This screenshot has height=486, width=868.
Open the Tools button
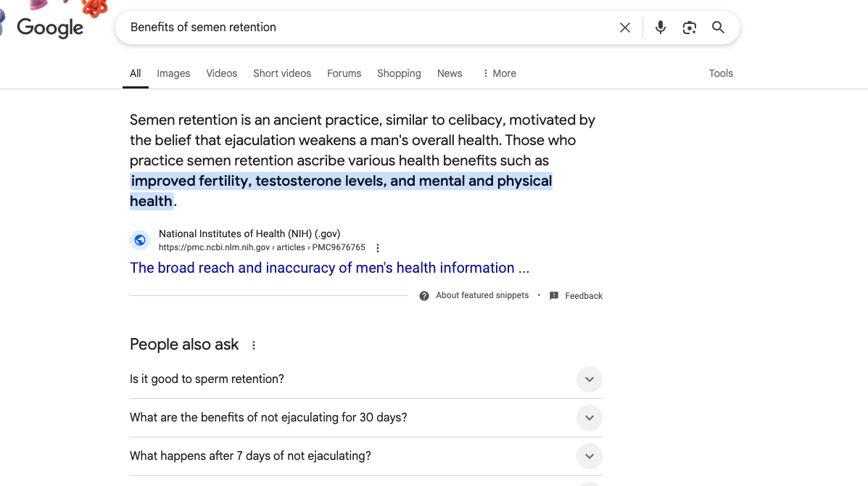(721, 73)
